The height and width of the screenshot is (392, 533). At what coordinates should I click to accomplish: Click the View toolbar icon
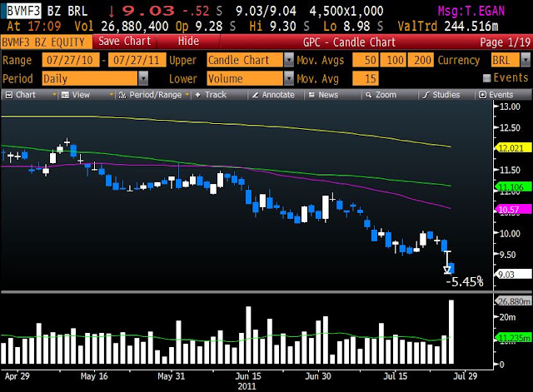coord(65,95)
